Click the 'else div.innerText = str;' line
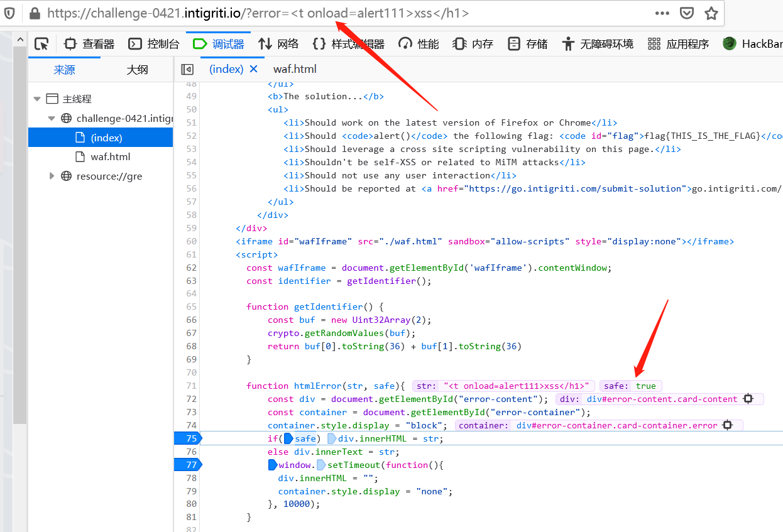This screenshot has height=532, width=783. [x=334, y=452]
